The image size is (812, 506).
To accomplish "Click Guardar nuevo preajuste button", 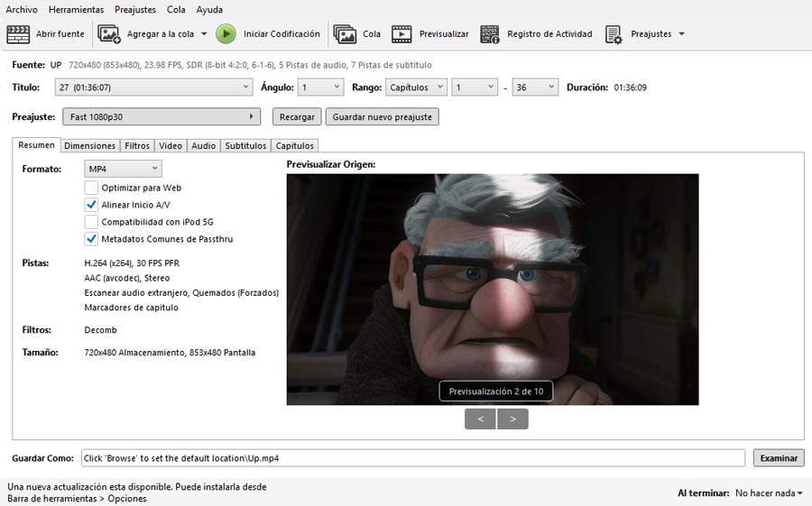I will [x=383, y=116].
